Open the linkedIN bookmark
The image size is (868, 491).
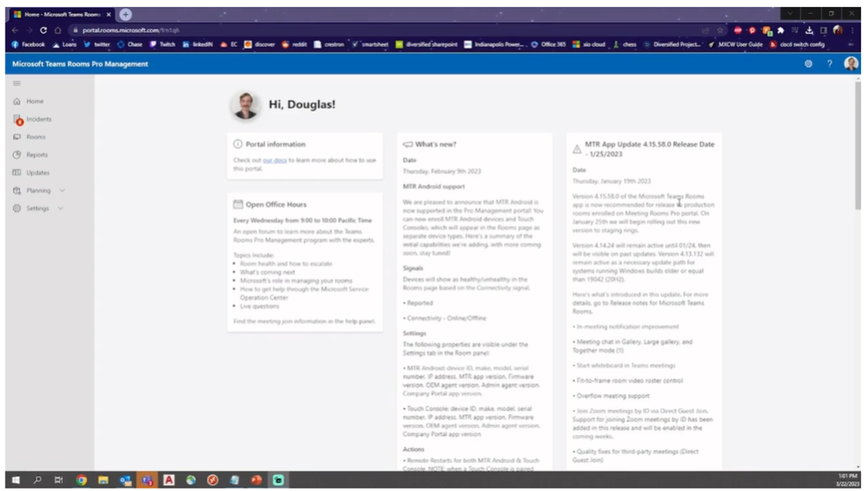pos(197,45)
